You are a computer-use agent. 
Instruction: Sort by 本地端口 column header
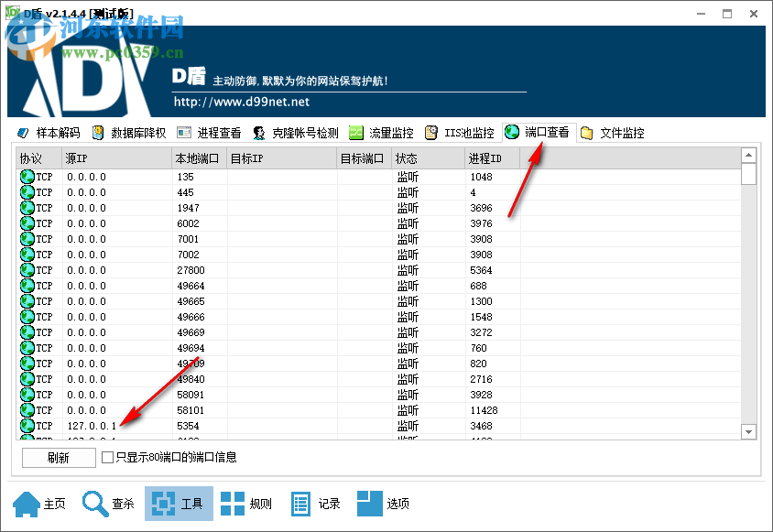(200, 158)
